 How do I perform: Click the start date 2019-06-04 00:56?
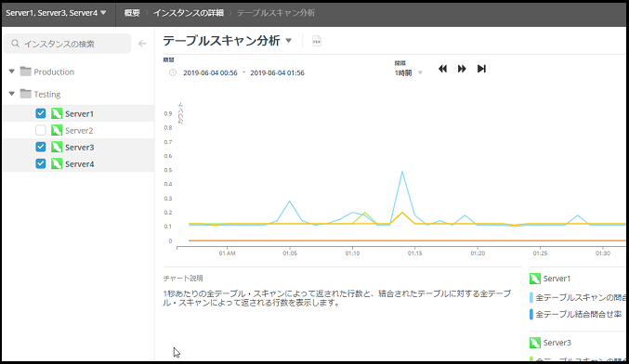210,73
